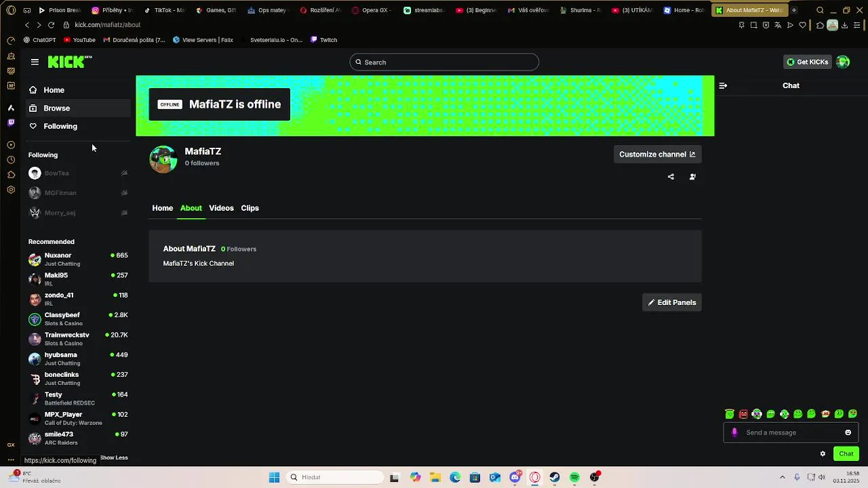
Task: Open recommended channel Testy
Action: click(78, 399)
